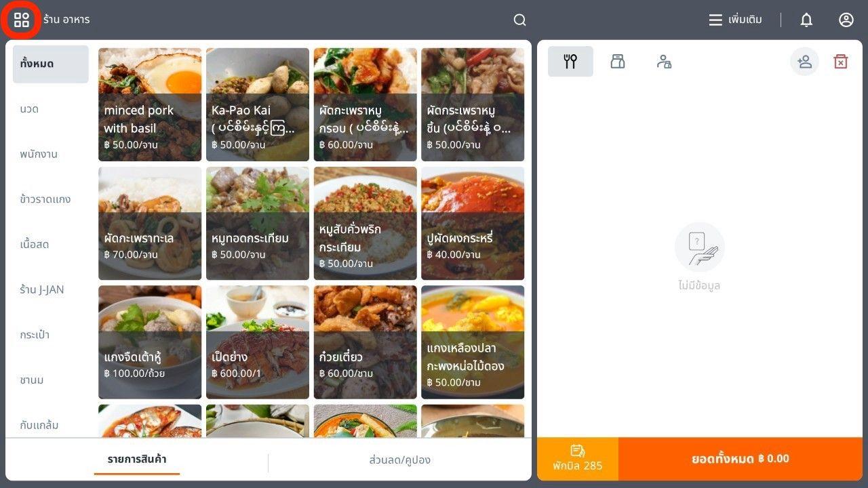Click the add customer icon
868x488 pixels.
(805, 62)
